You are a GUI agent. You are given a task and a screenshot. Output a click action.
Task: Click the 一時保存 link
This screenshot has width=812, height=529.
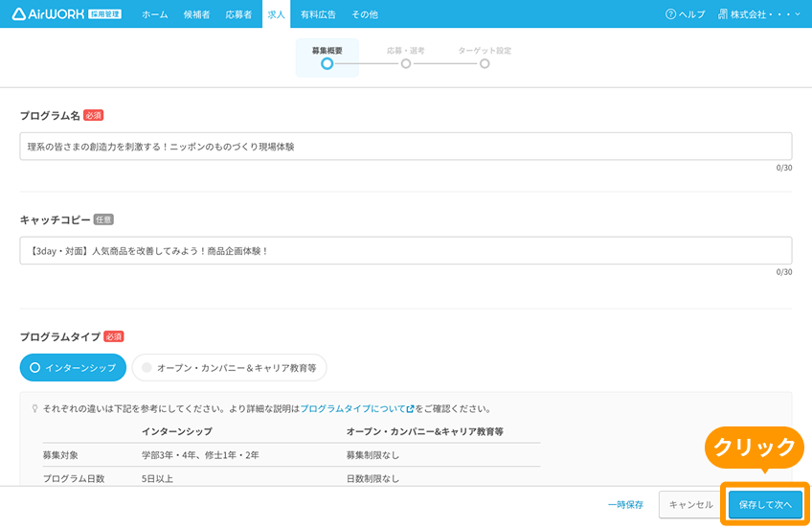point(625,505)
